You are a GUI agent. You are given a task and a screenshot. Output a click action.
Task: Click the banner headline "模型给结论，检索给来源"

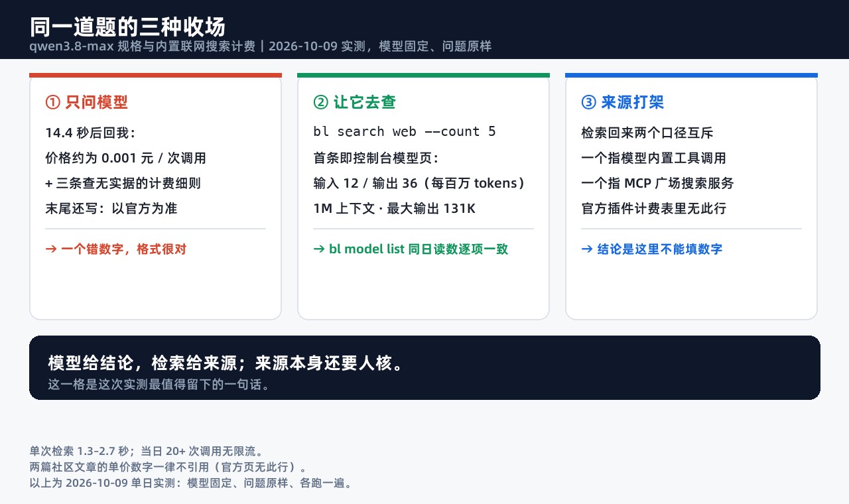point(225,363)
